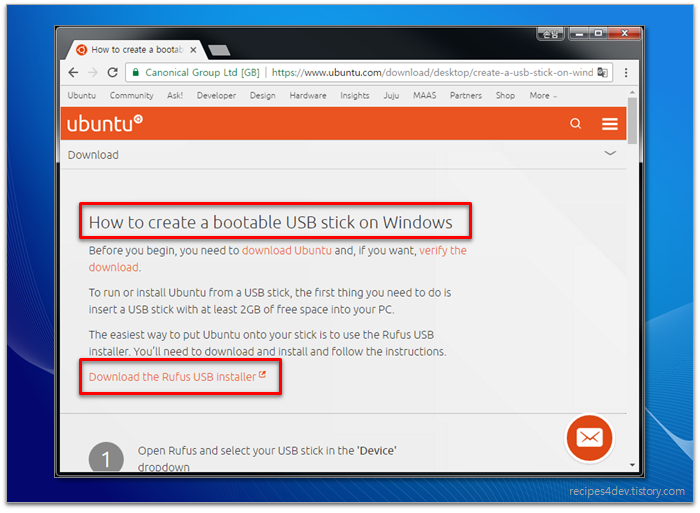
Task: Click the Download section label
Action: pos(93,155)
